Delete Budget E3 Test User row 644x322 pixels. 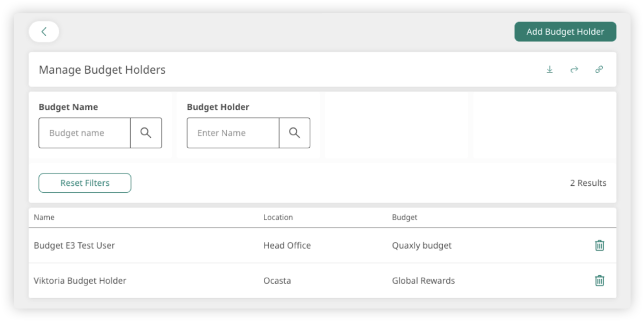coord(599,245)
